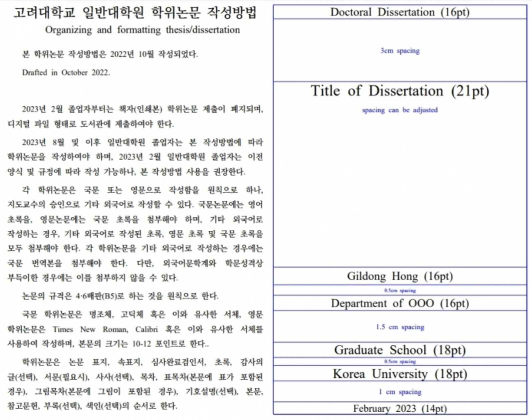This screenshot has height=420, width=532.
Task: Click the 'Graduate School (18pt)' box
Action: point(400,350)
